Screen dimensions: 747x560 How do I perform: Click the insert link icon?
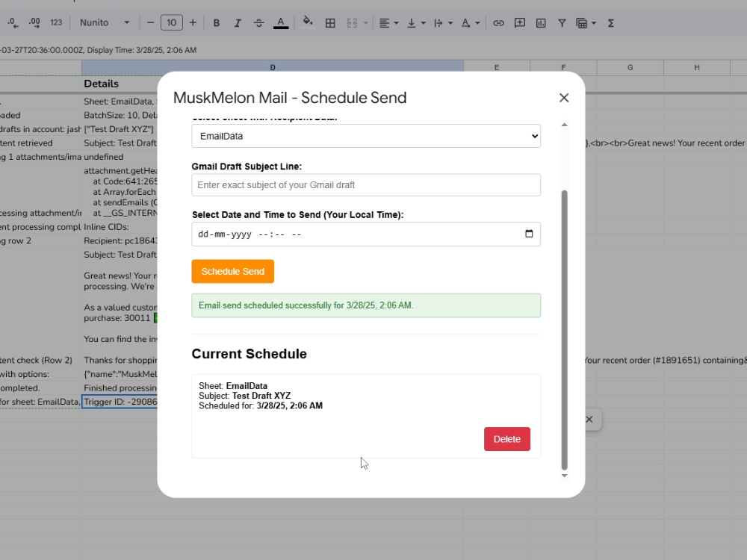coord(498,23)
